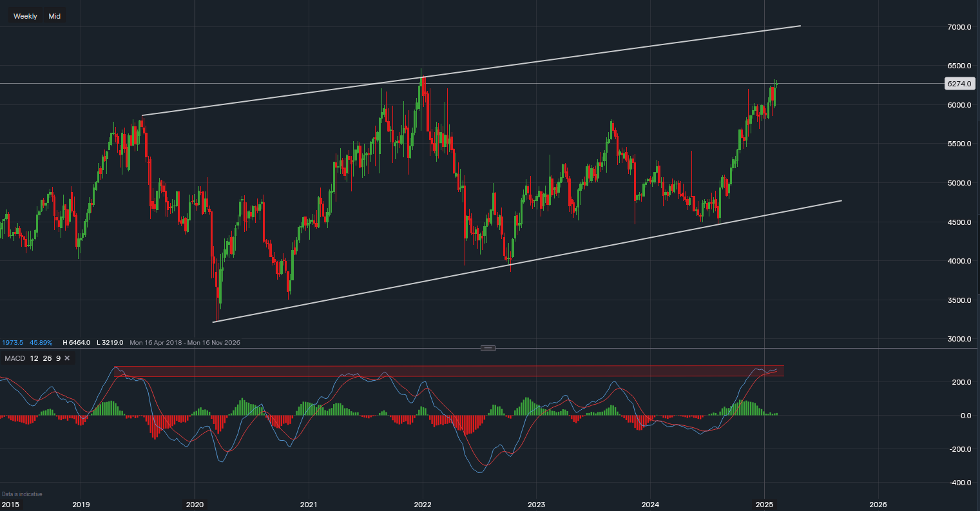Open the Mid price type selector
The image size is (980, 511).
(55, 16)
